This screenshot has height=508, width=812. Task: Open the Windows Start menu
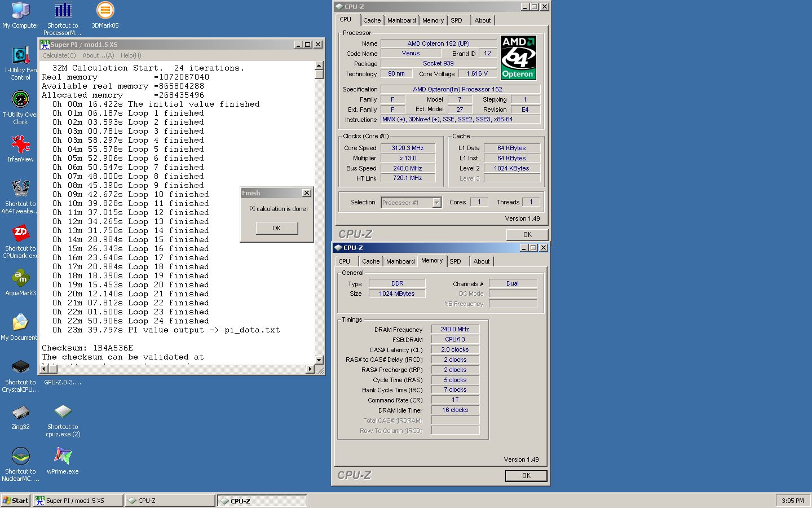[15, 501]
